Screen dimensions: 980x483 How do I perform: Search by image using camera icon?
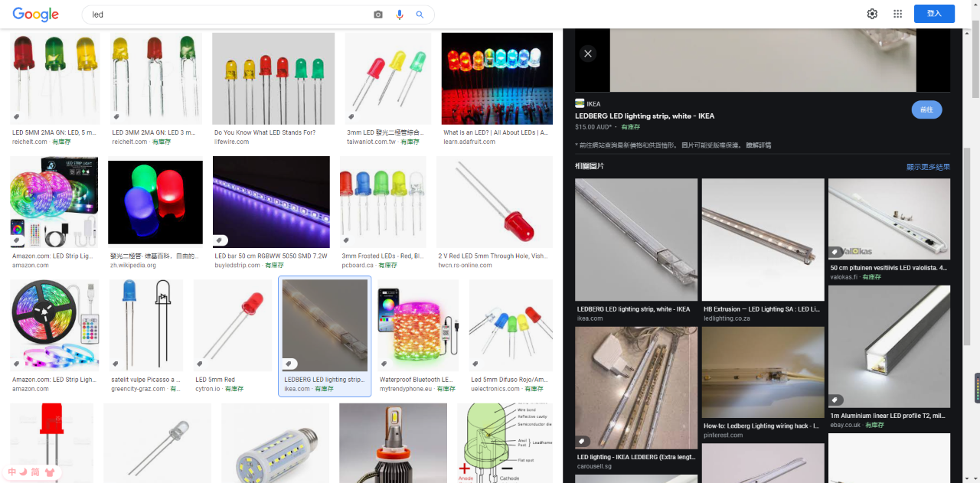click(377, 15)
